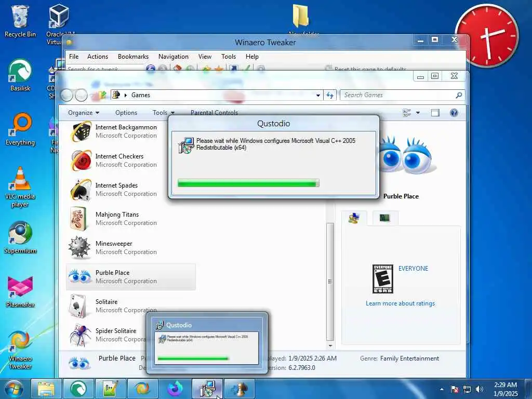This screenshot has height=399, width=532.
Task: Click the refresh button beside address bar
Action: click(330, 95)
